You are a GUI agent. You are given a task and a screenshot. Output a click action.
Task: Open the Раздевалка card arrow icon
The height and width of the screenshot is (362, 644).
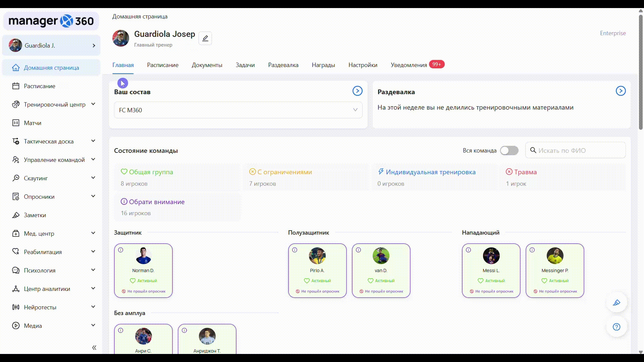click(620, 91)
